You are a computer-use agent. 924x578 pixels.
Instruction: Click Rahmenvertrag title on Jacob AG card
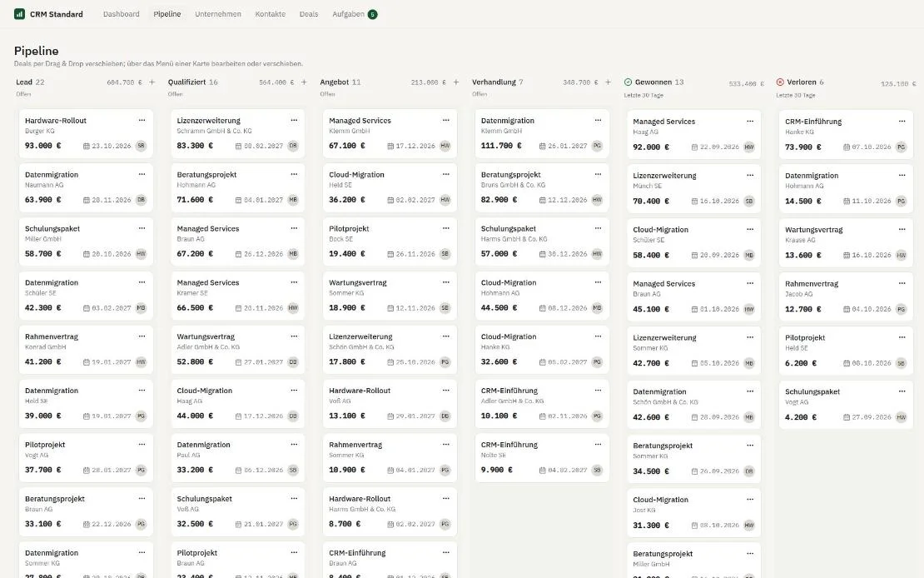point(812,284)
